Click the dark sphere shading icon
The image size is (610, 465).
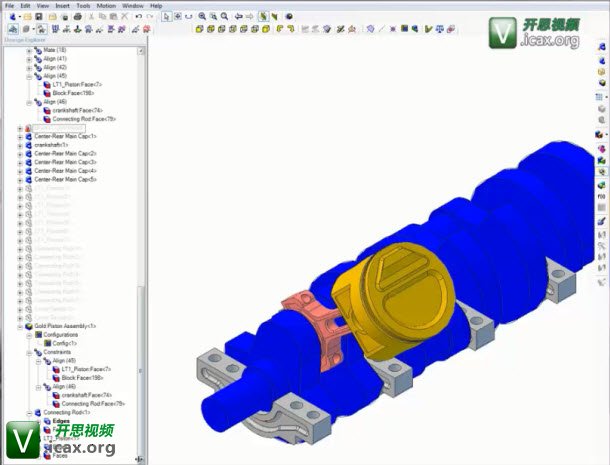[289, 16]
